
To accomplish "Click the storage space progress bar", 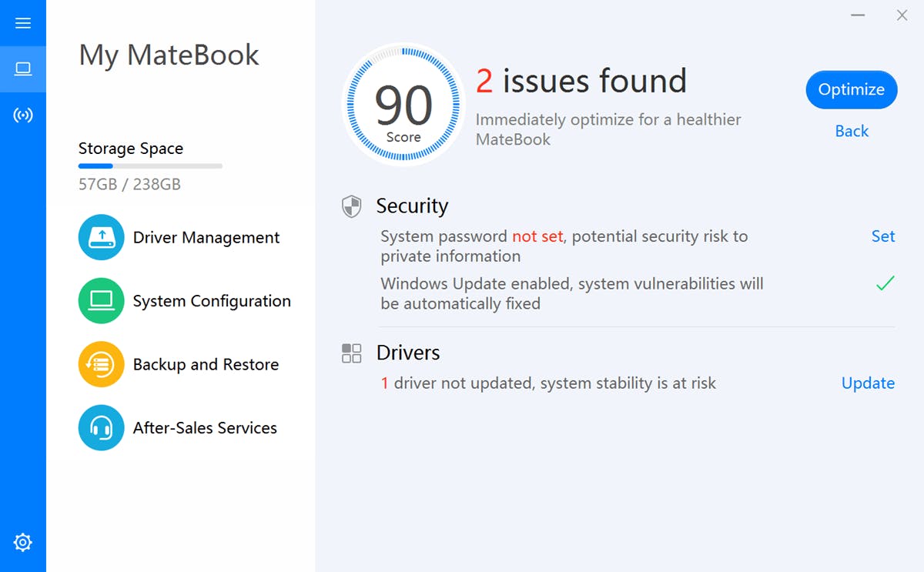I will click(149, 166).
